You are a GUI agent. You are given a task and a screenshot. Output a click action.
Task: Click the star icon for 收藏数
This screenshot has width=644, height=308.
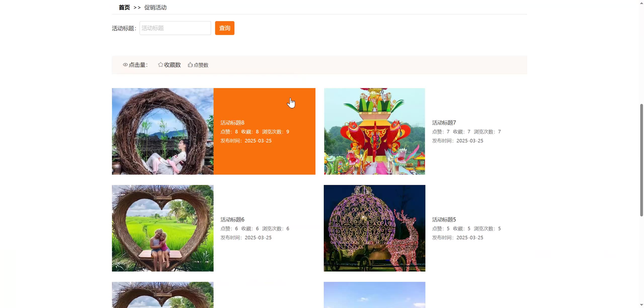tap(160, 65)
